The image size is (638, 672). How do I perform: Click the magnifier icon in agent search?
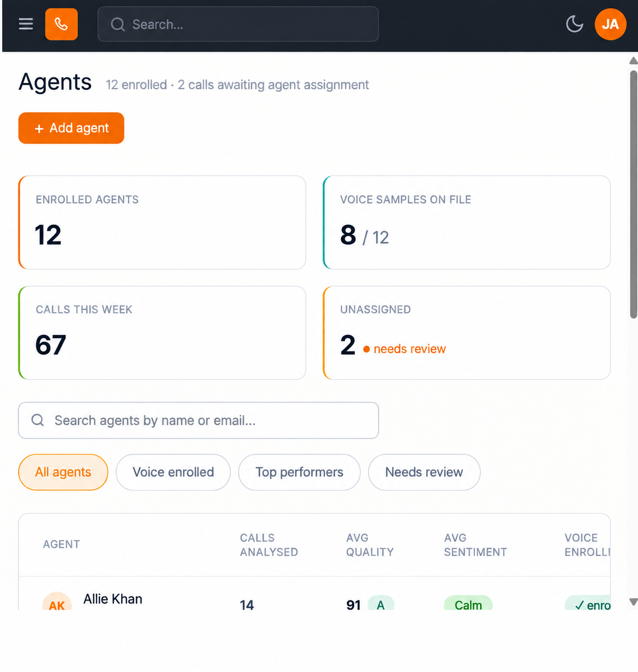tap(38, 420)
